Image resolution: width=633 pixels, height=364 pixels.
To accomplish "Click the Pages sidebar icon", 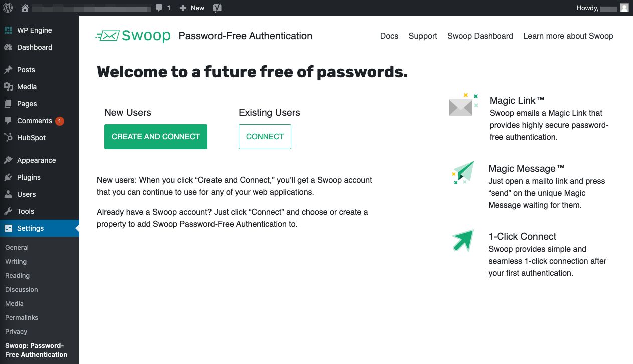I will 8,104.
